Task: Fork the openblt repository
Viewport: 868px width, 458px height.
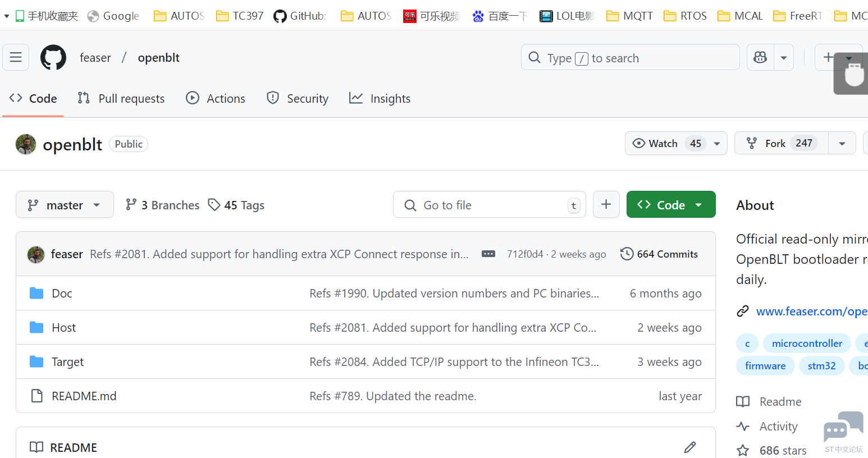Action: [782, 143]
